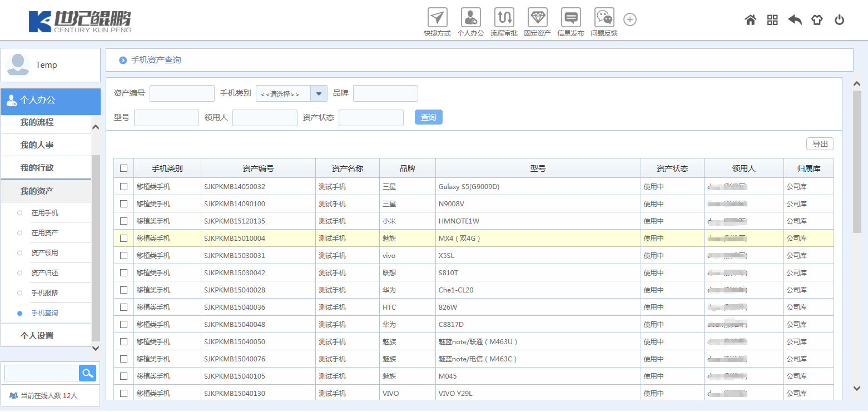This screenshot has height=412, width=868.
Task: Click the 查询 search button
Action: (x=428, y=118)
